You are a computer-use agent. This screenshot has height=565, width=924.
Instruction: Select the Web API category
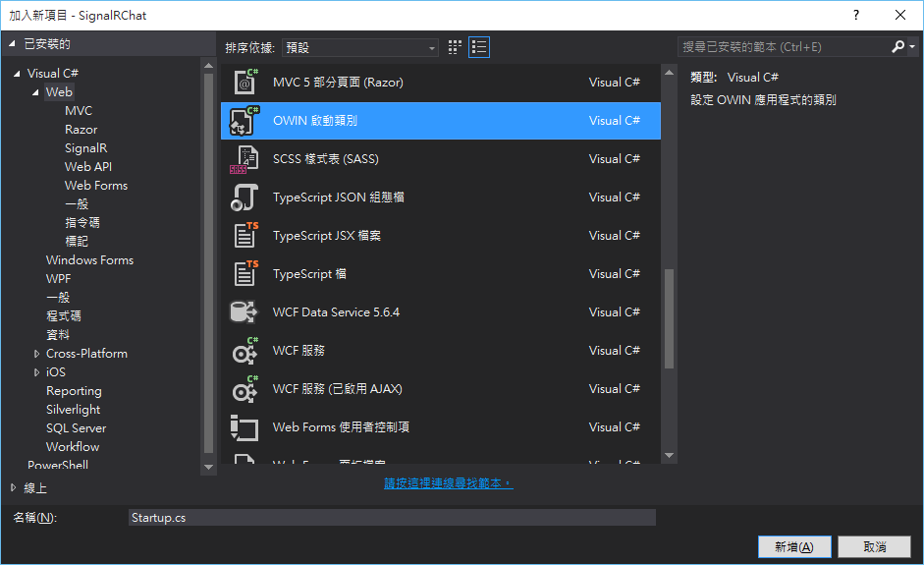[88, 167]
